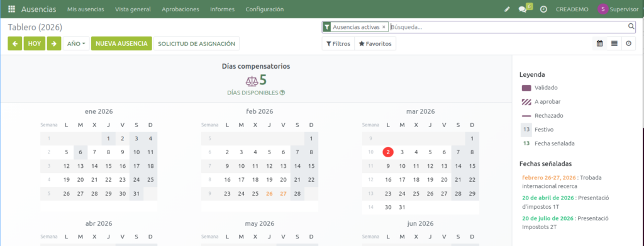Click the 'Días compensatorios' heading

tap(256, 66)
